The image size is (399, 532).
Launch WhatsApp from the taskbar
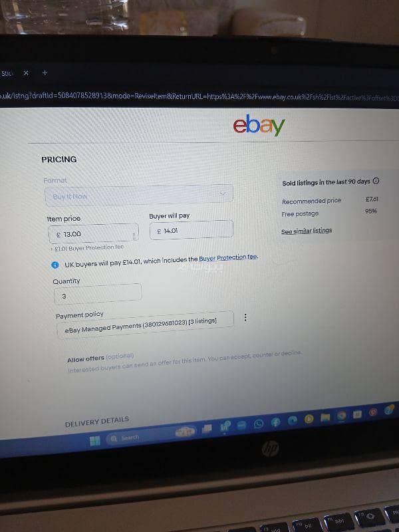coord(259,424)
